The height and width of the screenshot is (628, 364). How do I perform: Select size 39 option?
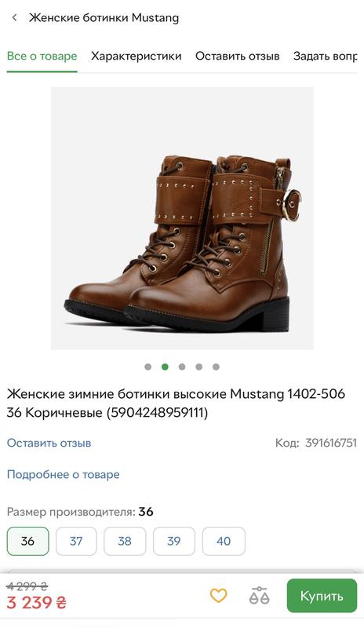pyautogui.click(x=174, y=541)
